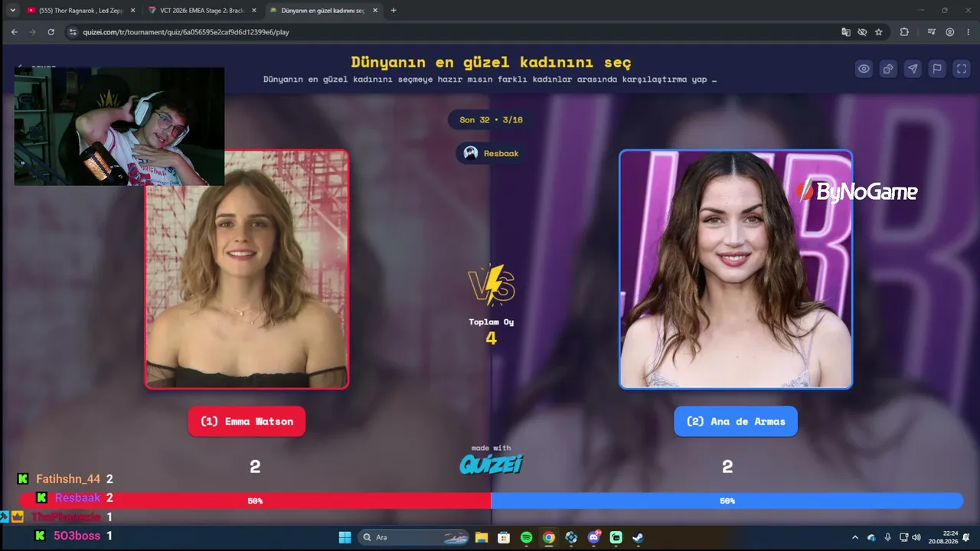This screenshot has width=980, height=551.
Task: Click the Son 32 • 3/16 round indicator
Action: (491, 120)
